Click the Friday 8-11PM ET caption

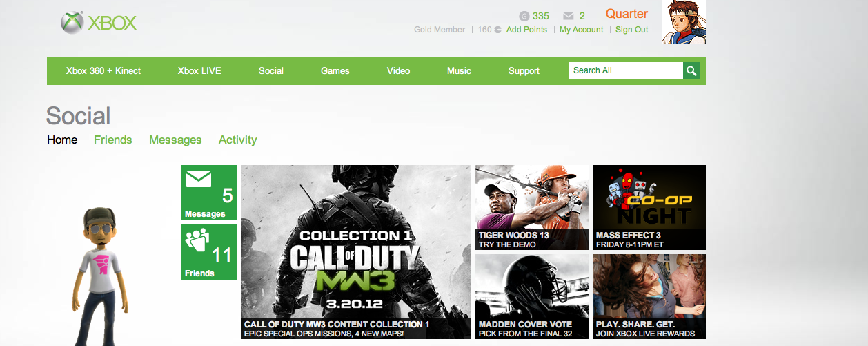point(631,244)
